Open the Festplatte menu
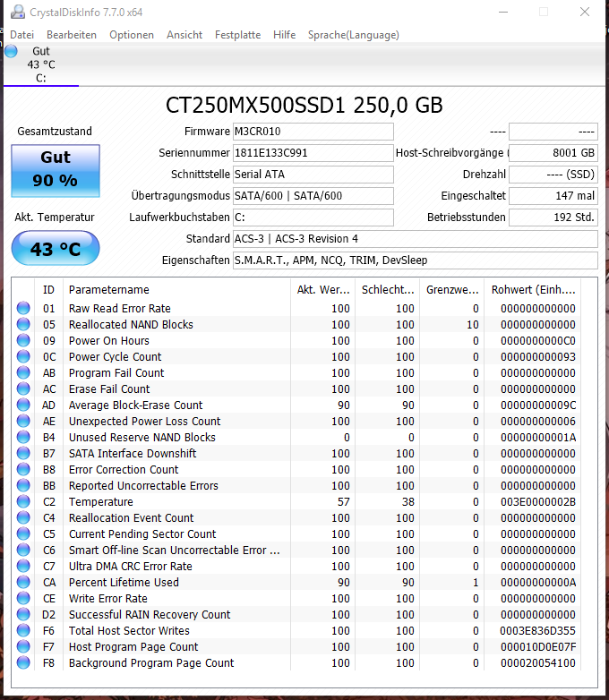 click(x=237, y=35)
